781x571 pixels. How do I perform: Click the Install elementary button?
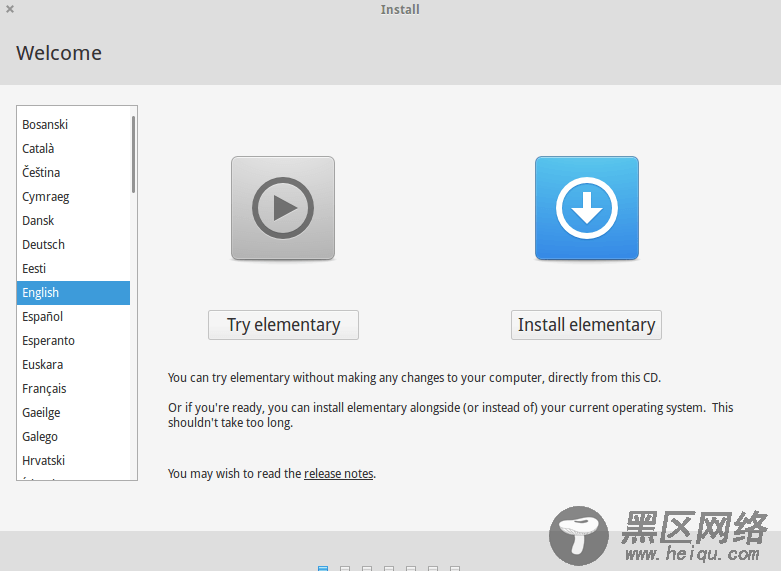coord(586,325)
